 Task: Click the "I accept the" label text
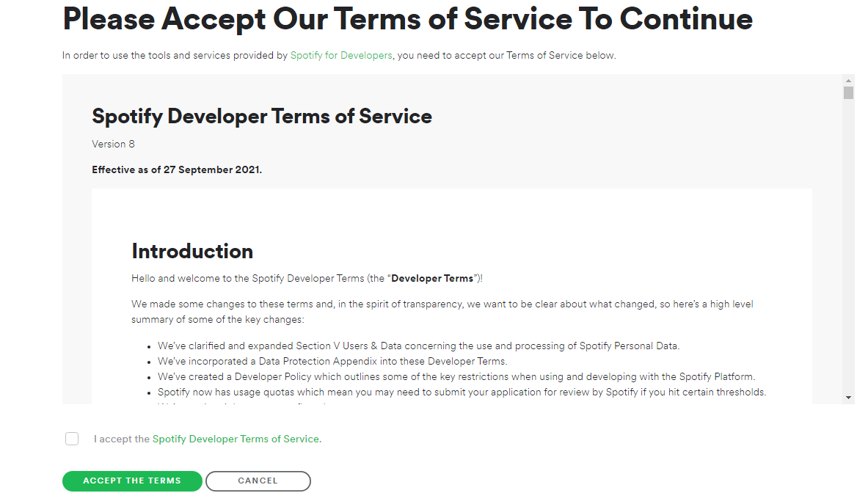pos(122,439)
